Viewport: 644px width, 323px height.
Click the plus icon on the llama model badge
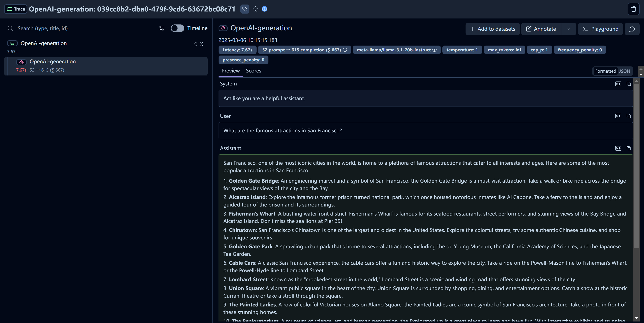[434, 50]
